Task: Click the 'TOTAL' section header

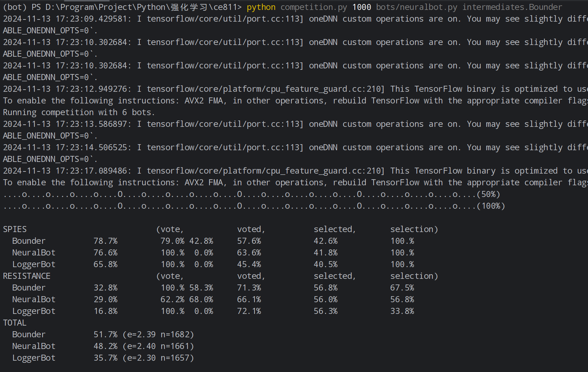Action: pyautogui.click(x=15, y=323)
